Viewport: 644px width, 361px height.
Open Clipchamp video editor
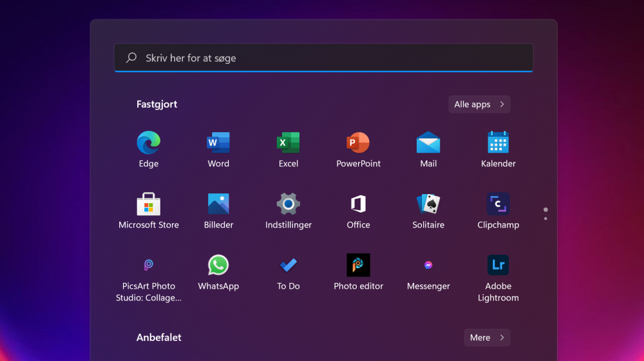point(498,204)
